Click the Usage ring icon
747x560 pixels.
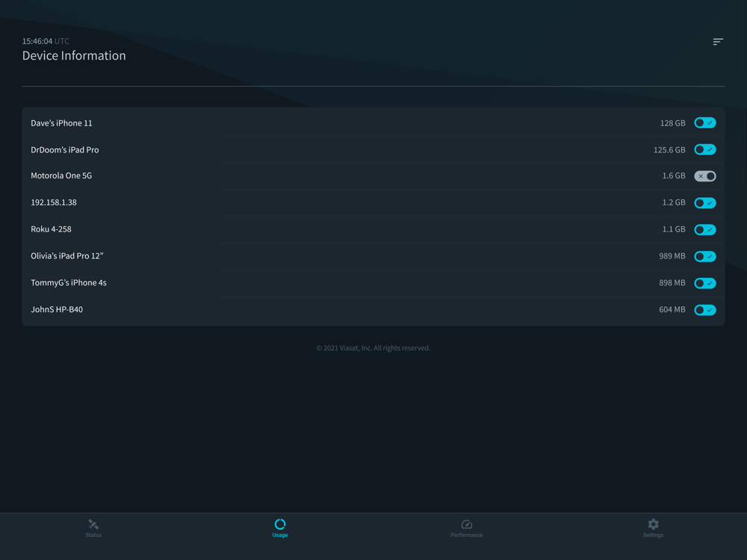[x=280, y=524]
